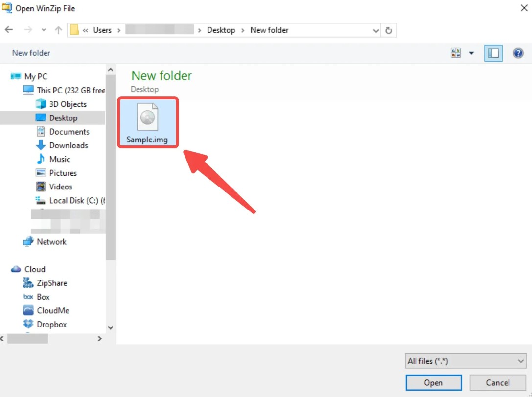532x397 pixels.
Task: Click the 3D Objects cube icon
Action: pos(41,103)
